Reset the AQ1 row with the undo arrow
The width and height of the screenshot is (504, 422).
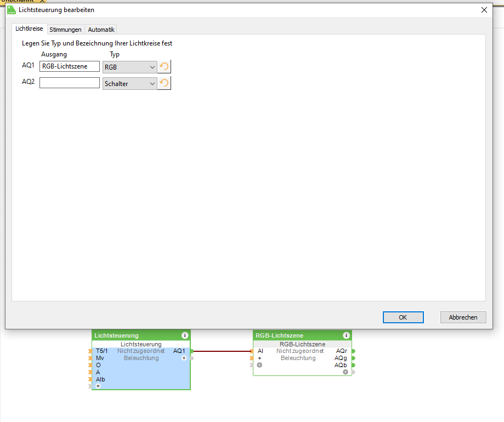164,67
